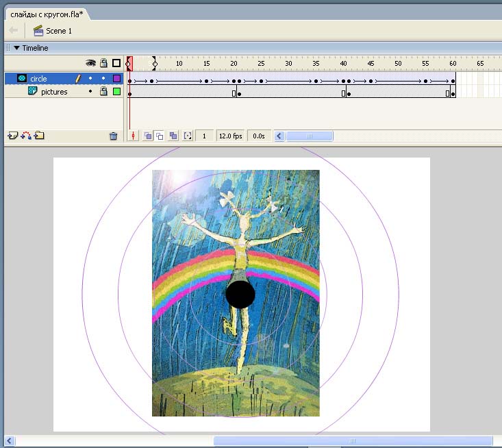This screenshot has width=502, height=448.
Task: Toggle Edit Multiple Frames button
Action: 173,136
